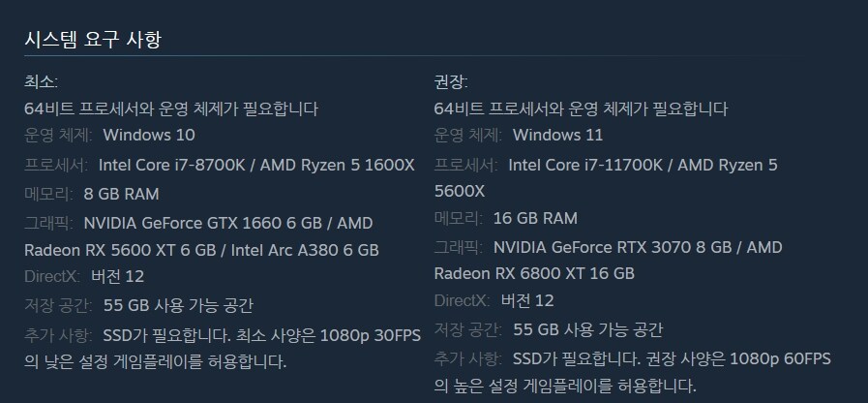Click the minimum 'DirectX:' label

point(52,277)
